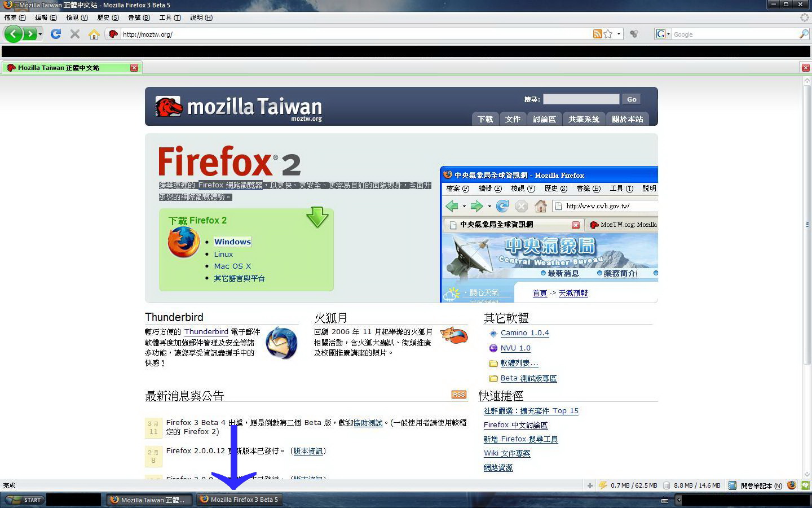
Task: Click the folder icon beside 軟體列表
Action: pyautogui.click(x=493, y=364)
